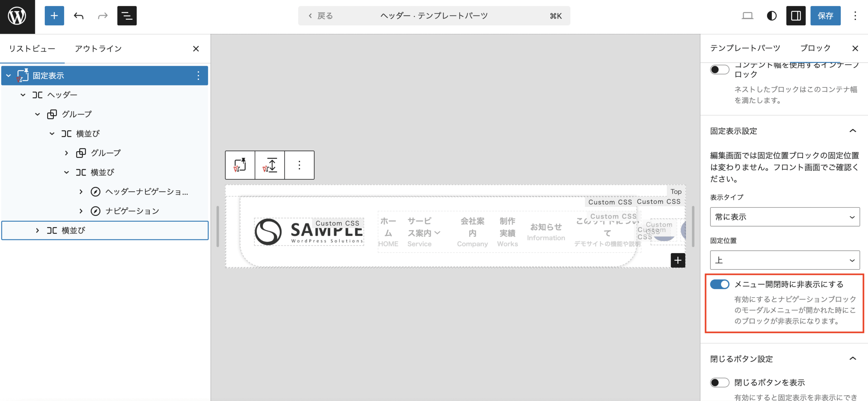
Task: Click the sticky pin icon in block toolbar
Action: pyautogui.click(x=240, y=165)
